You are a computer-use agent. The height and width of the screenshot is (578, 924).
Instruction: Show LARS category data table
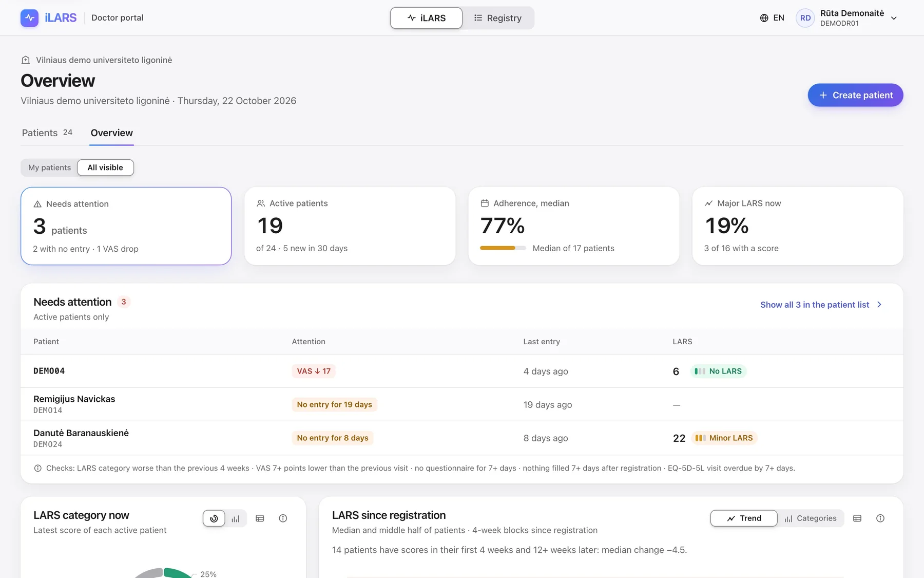pos(260,518)
